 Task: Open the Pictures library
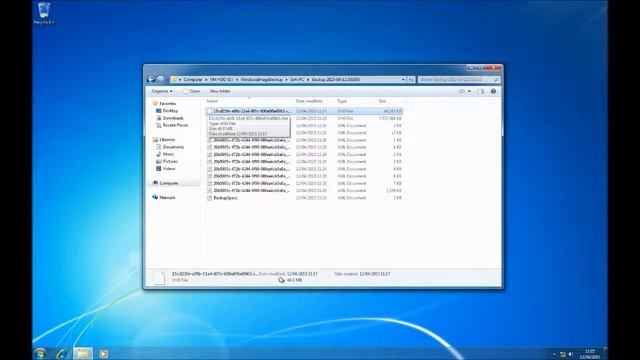167,162
